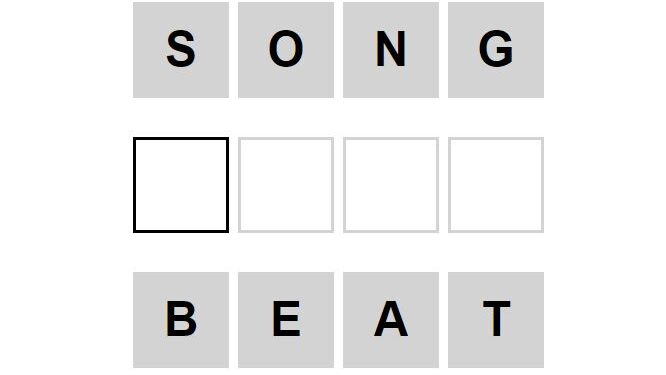The height and width of the screenshot is (375, 666).
Task: Select the O letter tile
Action: (x=286, y=50)
